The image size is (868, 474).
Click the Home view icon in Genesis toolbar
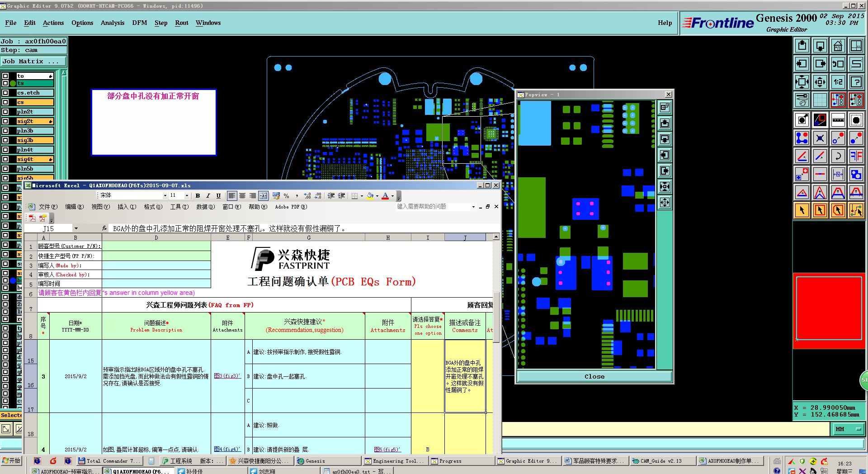tap(838, 46)
